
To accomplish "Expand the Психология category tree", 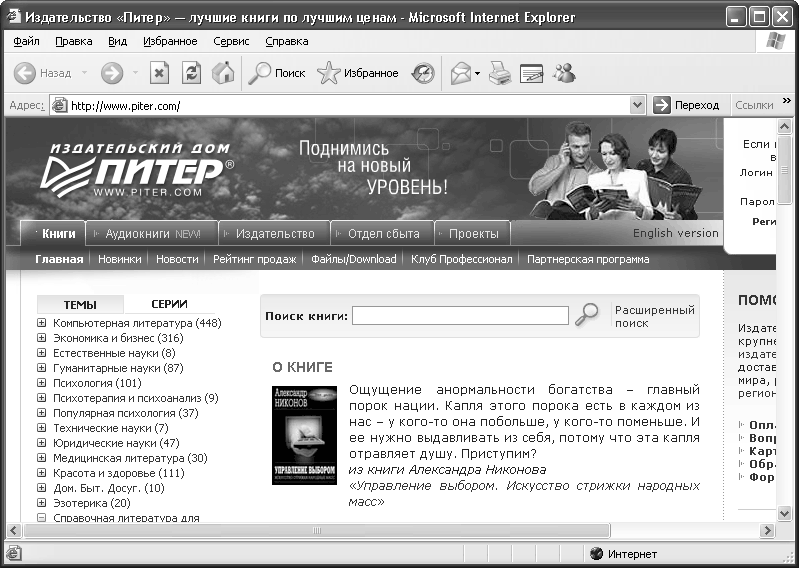I will click(42, 383).
